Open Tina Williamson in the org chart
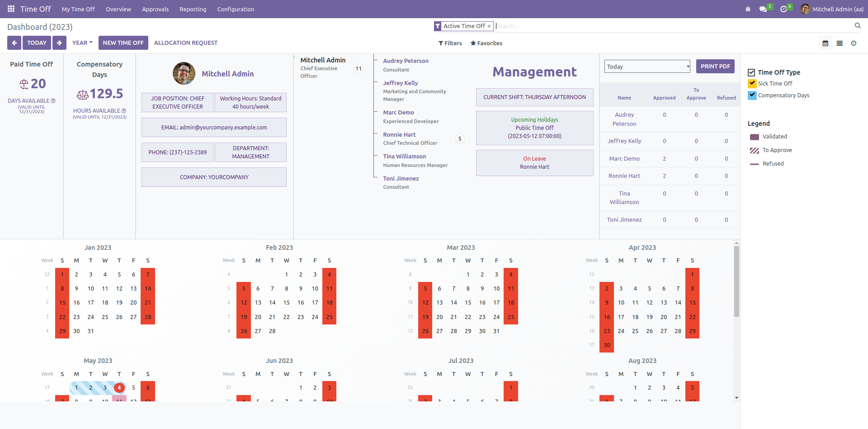 click(x=404, y=157)
